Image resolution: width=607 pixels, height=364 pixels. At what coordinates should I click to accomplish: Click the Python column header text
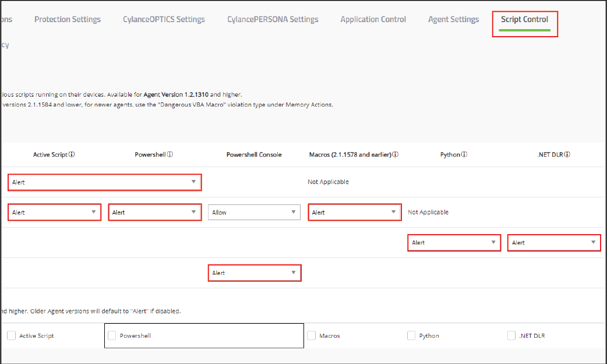click(450, 154)
